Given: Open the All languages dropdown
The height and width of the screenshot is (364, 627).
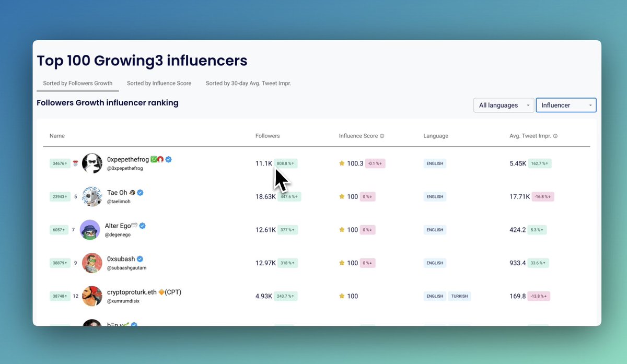Looking at the screenshot, I should [504, 105].
